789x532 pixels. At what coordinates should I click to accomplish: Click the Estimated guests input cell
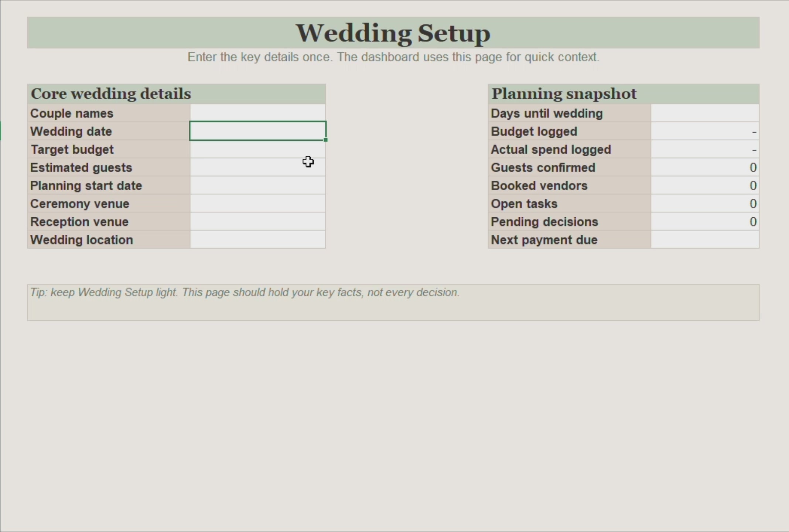tap(258, 167)
